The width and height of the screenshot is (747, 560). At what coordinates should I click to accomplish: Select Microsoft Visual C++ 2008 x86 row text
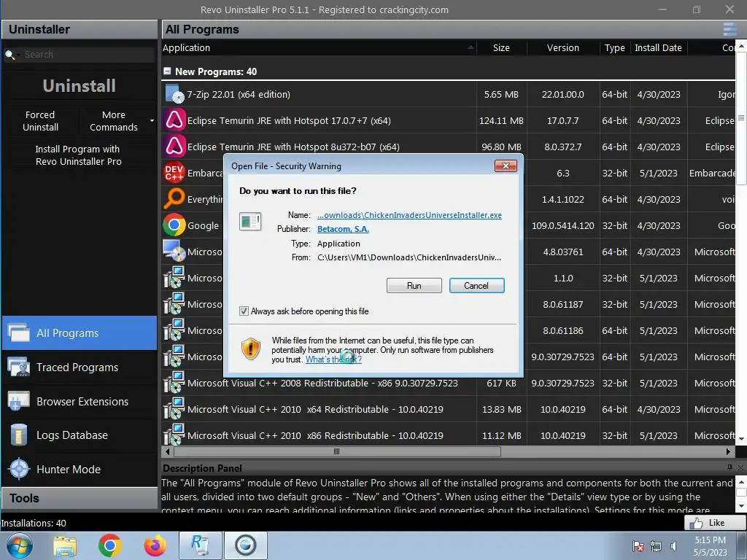tap(322, 383)
